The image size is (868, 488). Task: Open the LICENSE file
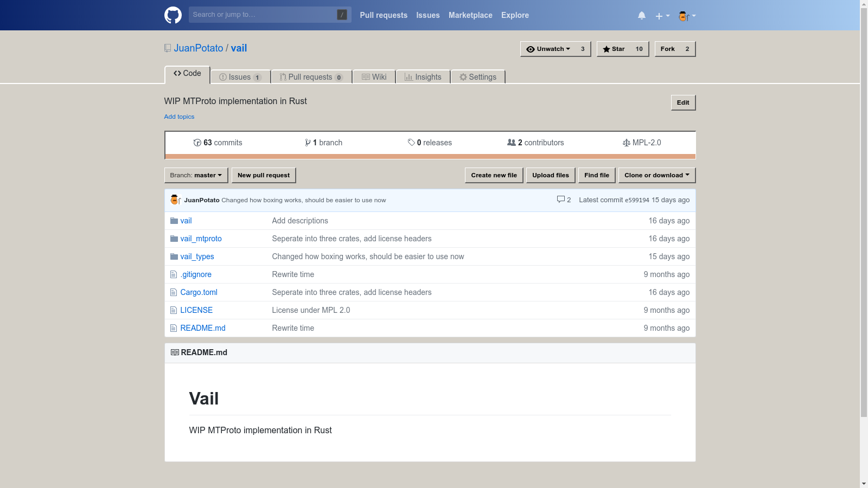[196, 310]
